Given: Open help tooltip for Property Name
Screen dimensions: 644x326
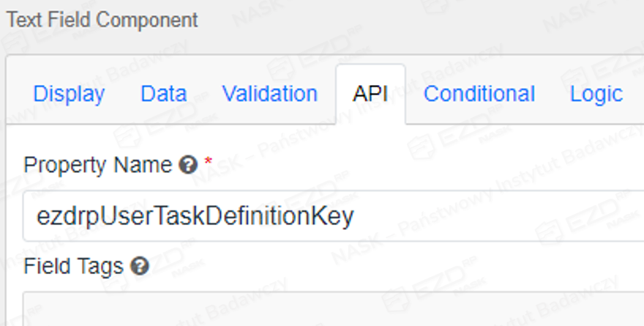Looking at the screenshot, I should [188, 166].
